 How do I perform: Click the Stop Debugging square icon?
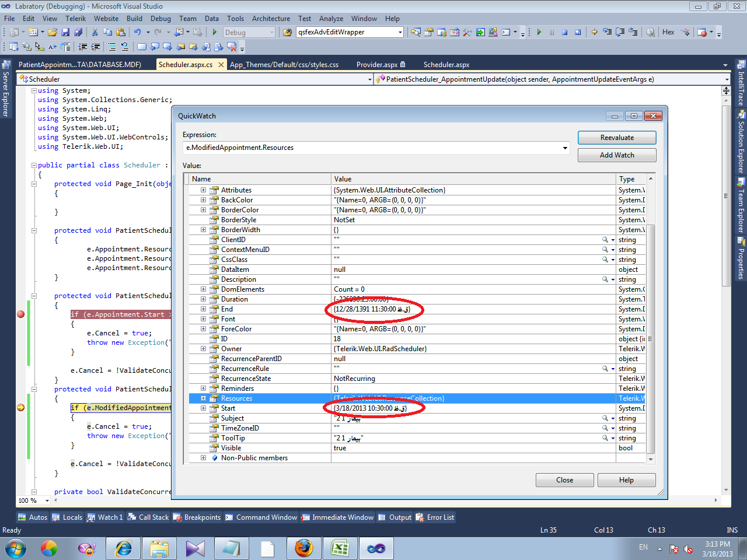coord(564,32)
